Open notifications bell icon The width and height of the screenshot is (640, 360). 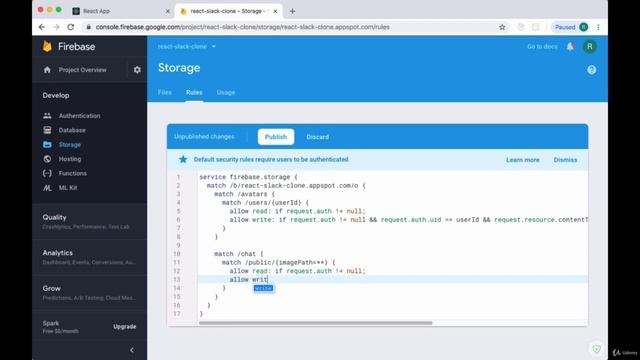pyautogui.click(x=570, y=47)
